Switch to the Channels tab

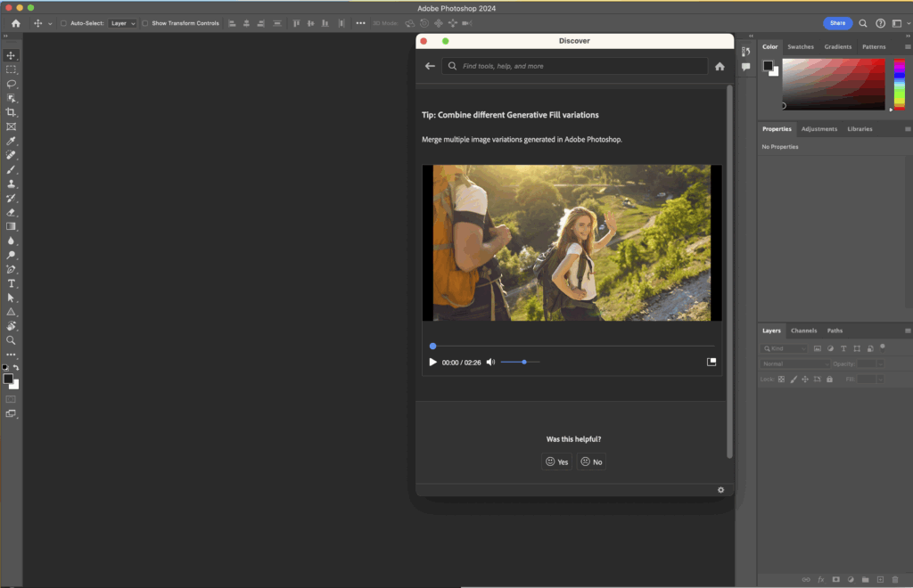point(803,331)
